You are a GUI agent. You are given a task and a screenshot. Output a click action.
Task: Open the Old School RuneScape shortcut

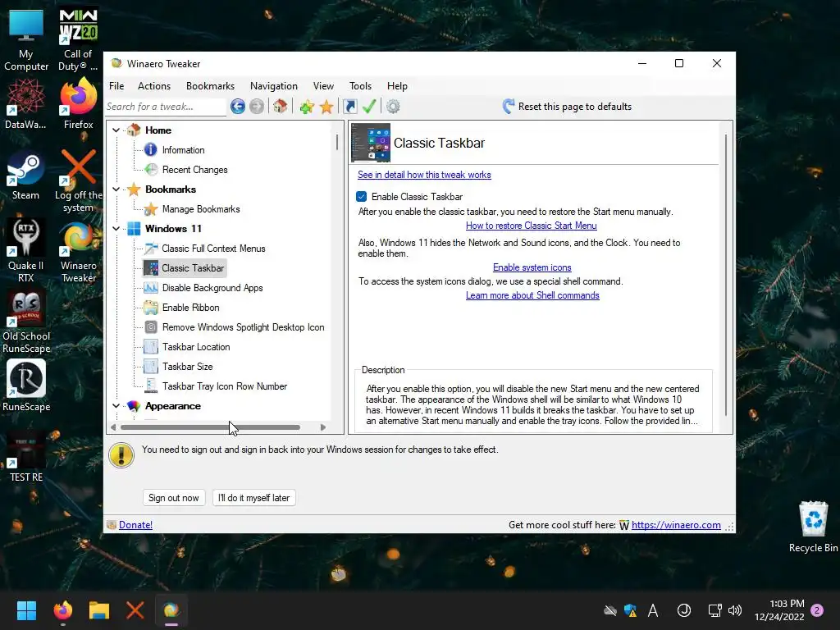click(x=25, y=322)
